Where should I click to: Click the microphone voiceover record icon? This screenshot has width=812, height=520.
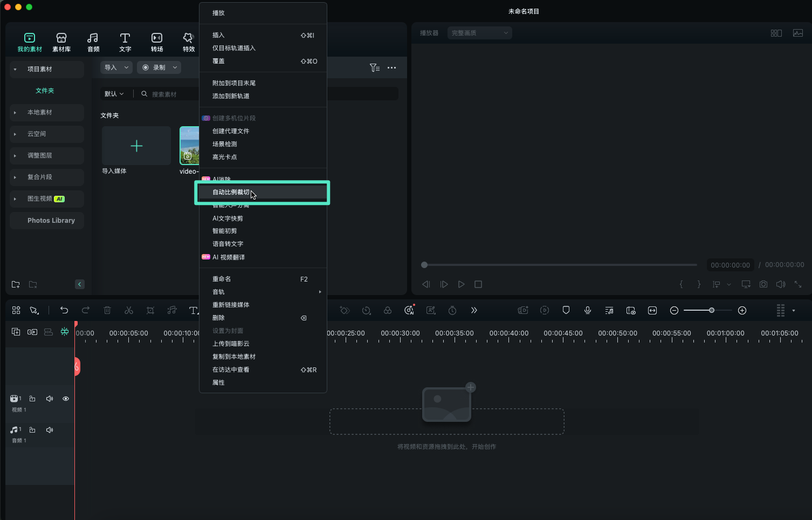[x=588, y=310]
